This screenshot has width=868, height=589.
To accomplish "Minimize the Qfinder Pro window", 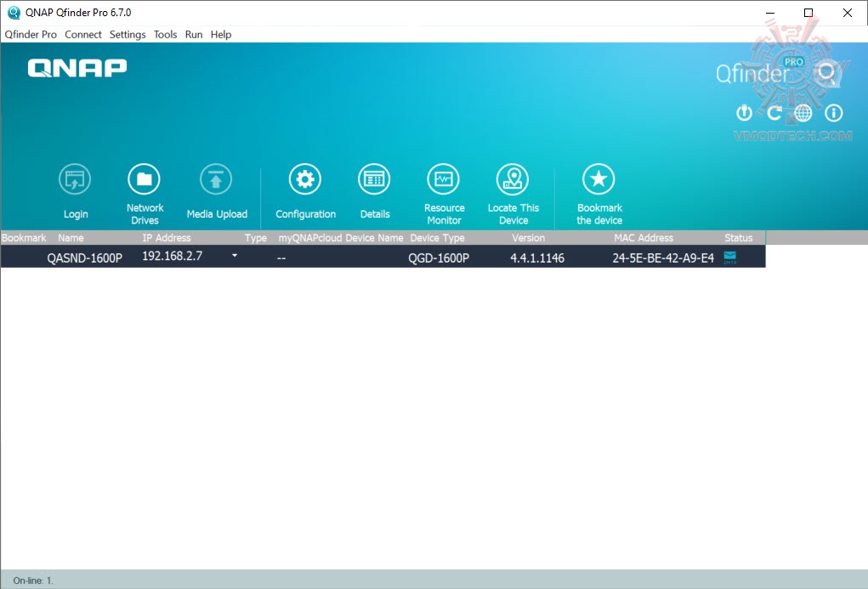I will (770, 13).
